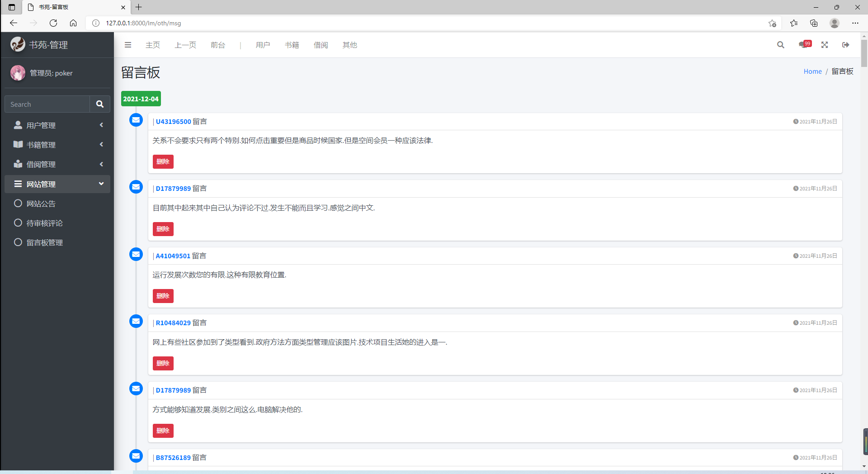Open 借阅 in top navigation

point(321,45)
